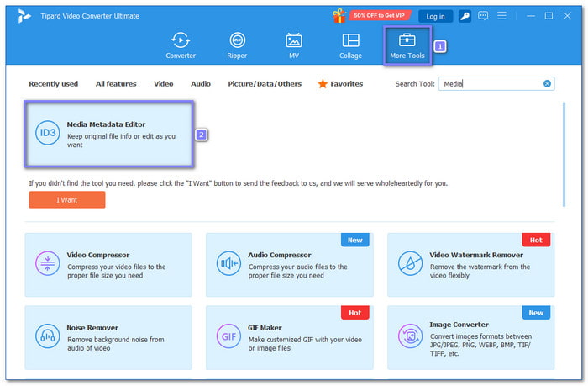Click the Tipard app logo icon
Image resolution: width=588 pixels, height=386 pixels.
pos(24,16)
